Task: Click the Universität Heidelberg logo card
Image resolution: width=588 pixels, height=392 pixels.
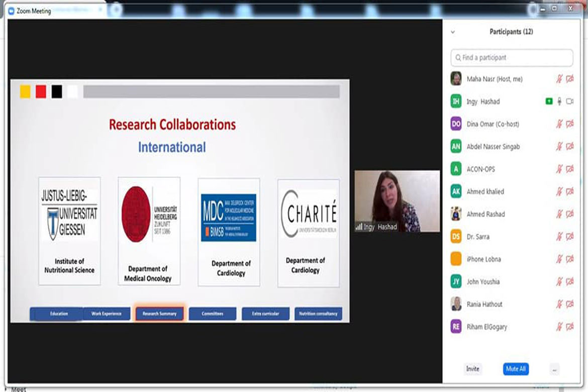Action: (x=149, y=231)
